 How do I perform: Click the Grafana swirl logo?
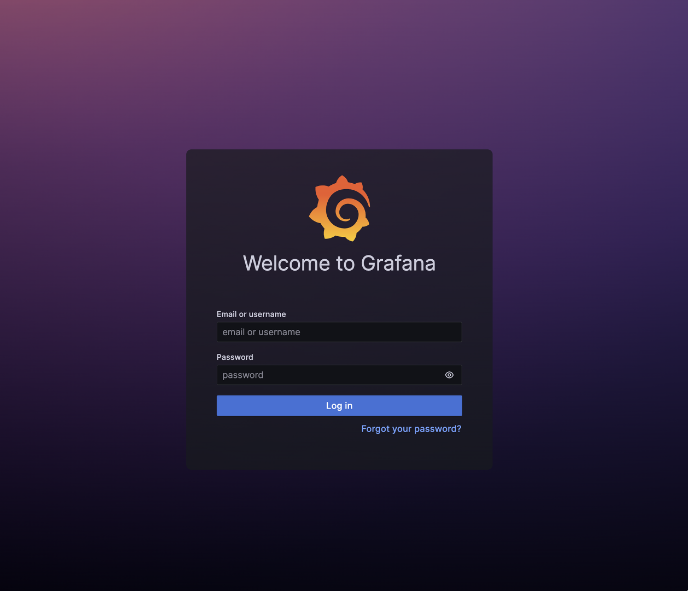[340, 208]
